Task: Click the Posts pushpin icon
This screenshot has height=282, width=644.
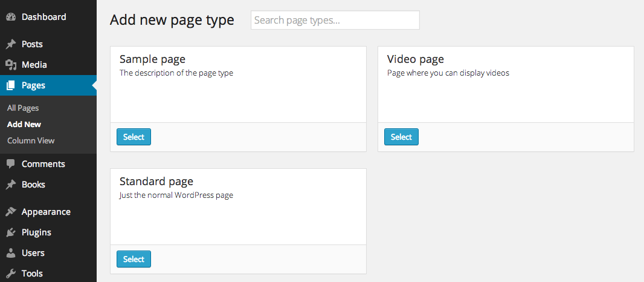Action: pos(11,44)
